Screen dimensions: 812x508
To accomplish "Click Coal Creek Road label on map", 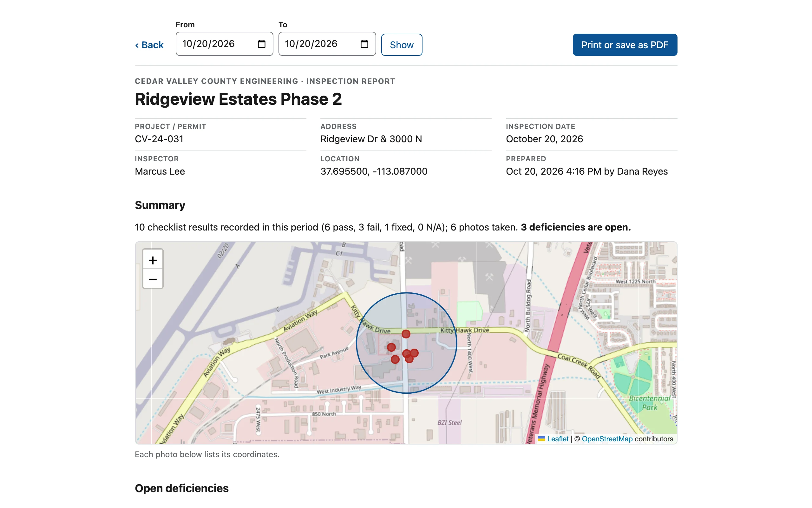I will [x=579, y=366].
